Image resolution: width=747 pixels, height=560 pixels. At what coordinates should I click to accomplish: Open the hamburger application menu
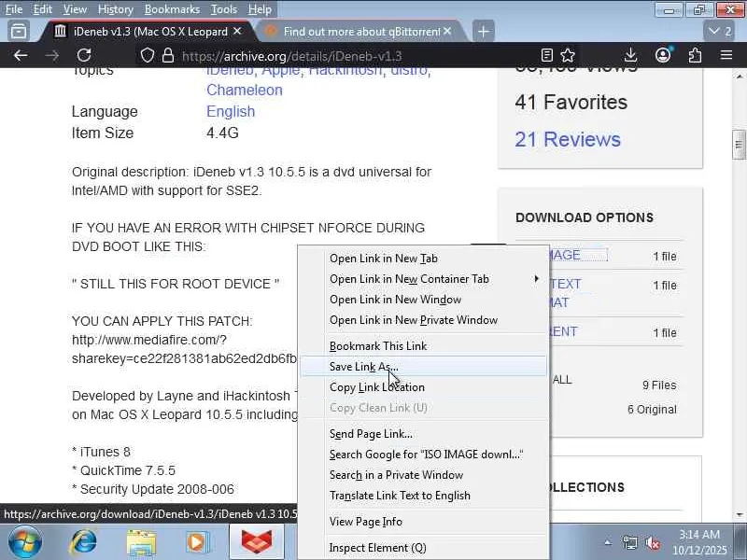(726, 56)
